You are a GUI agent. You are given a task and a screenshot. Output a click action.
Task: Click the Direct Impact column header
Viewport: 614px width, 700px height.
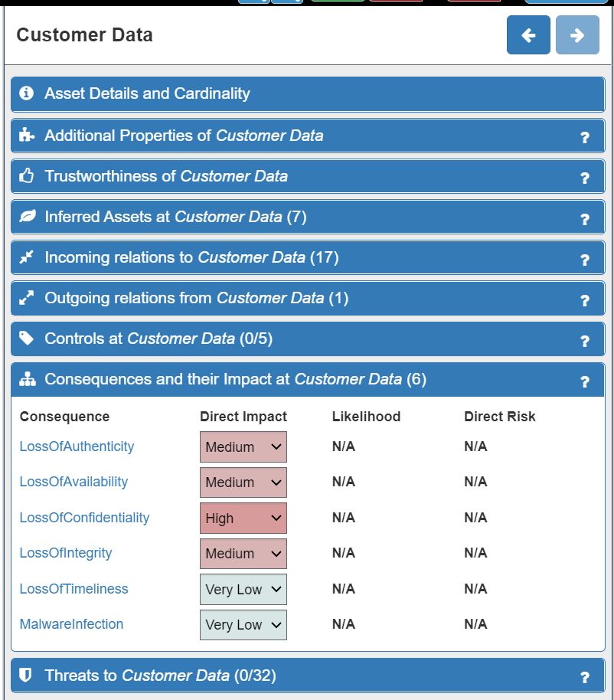click(x=243, y=417)
